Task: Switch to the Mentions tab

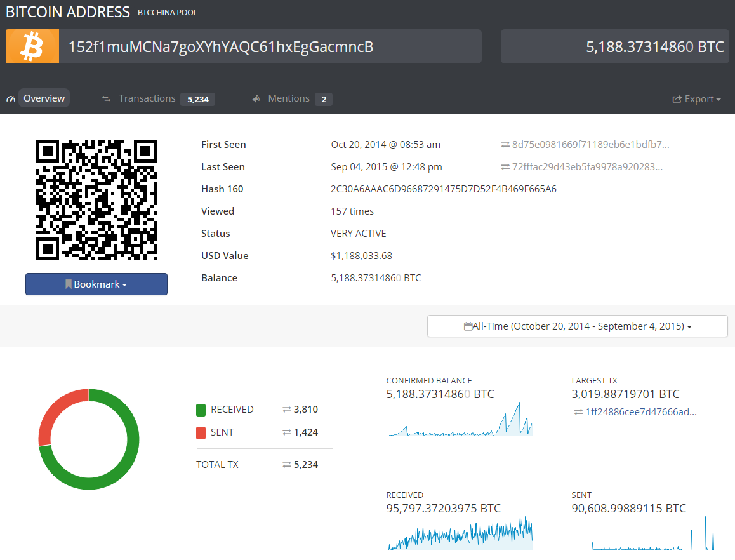Action: tap(289, 98)
